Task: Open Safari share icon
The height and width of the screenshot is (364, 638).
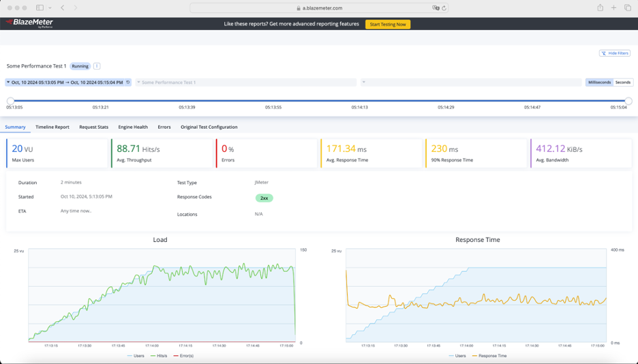Action: (600, 7)
